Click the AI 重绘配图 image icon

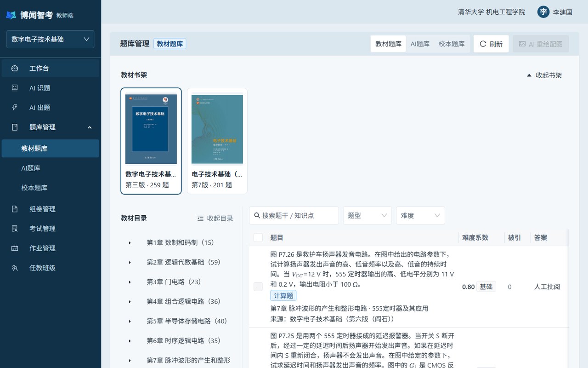[x=522, y=44]
